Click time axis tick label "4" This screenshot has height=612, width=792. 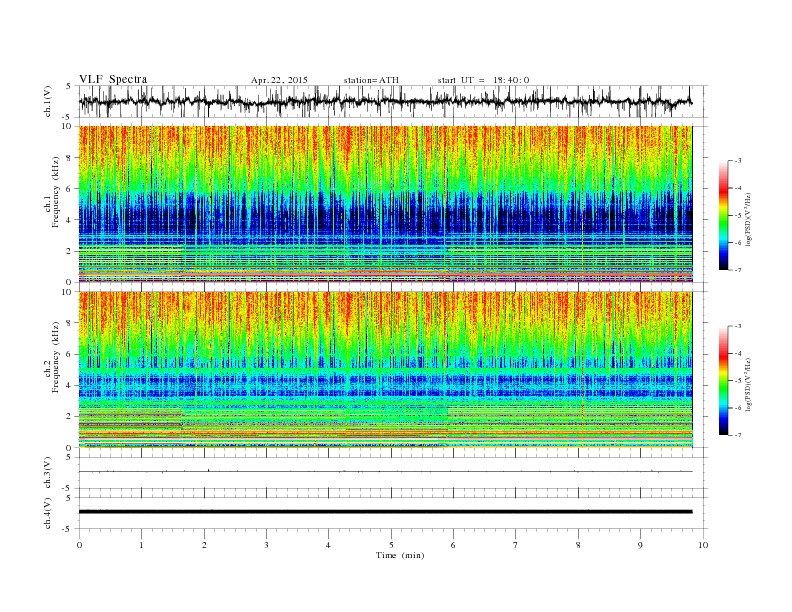point(329,545)
